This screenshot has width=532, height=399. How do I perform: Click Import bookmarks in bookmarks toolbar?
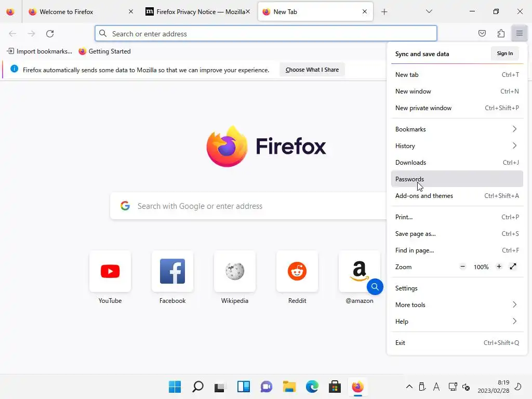[39, 51]
